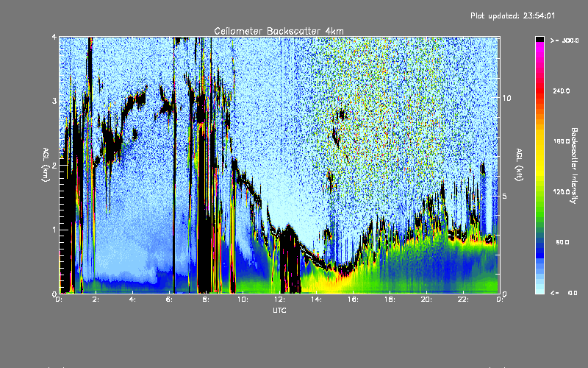
Task: Select the '6:' UTC hour tick label
Action: click(x=169, y=300)
